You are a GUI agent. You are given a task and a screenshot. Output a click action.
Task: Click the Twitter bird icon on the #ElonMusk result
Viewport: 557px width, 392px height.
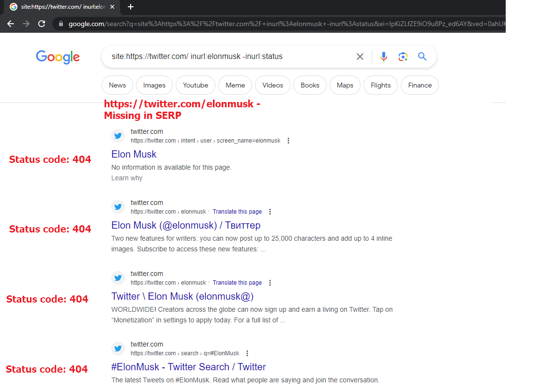(118, 348)
